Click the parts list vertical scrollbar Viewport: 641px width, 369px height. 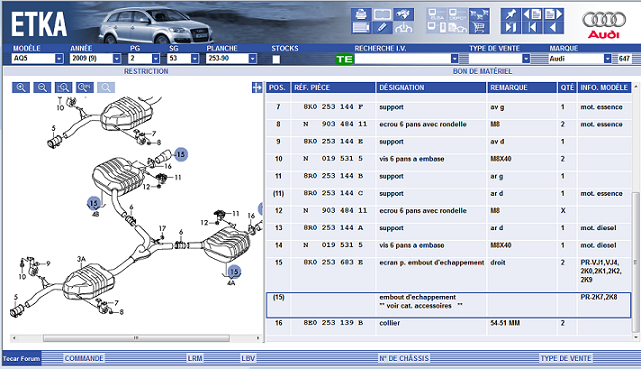[x=636, y=262]
